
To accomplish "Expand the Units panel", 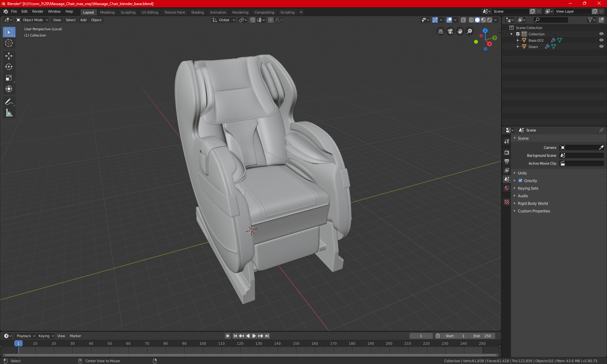I will coord(522,173).
